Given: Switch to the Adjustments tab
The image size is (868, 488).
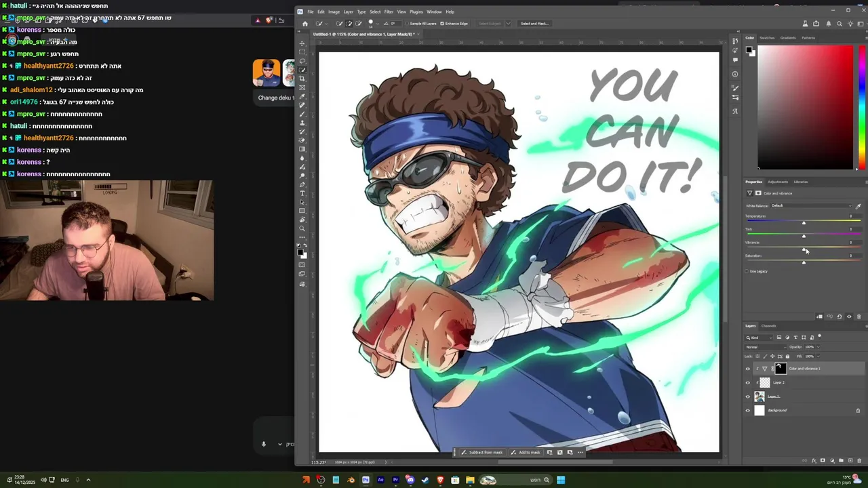Looking at the screenshot, I should 778,182.
